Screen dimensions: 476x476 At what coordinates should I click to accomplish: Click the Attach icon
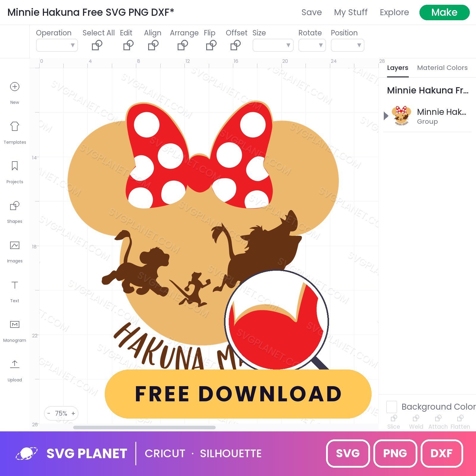coord(438,418)
